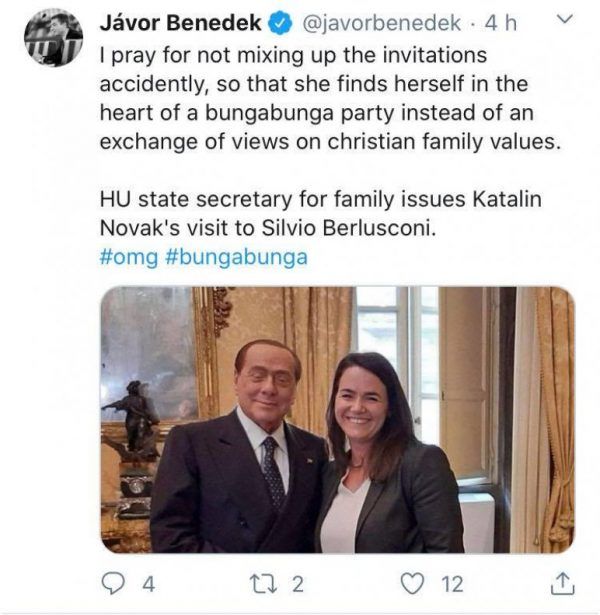Click the like count showing 12

click(452, 581)
